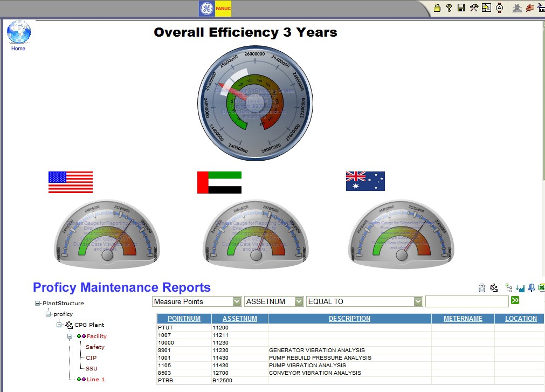Click the gauge below the Australian flag

[402, 234]
